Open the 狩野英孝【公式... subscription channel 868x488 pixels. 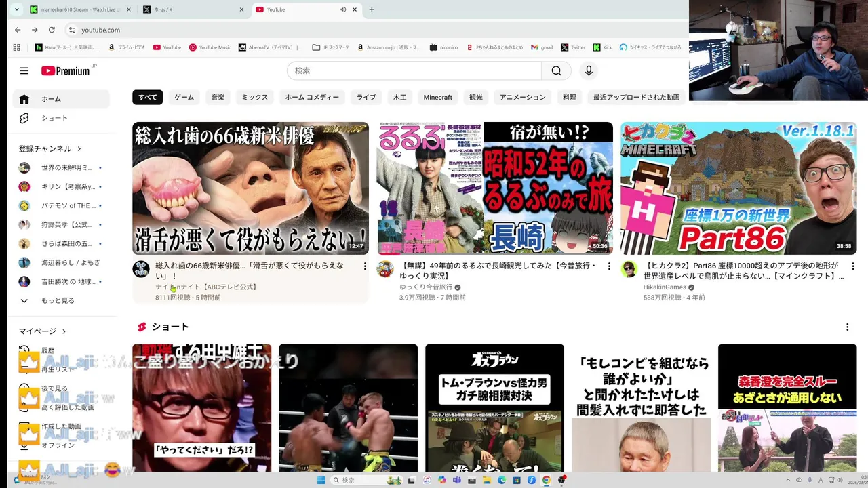click(61, 224)
